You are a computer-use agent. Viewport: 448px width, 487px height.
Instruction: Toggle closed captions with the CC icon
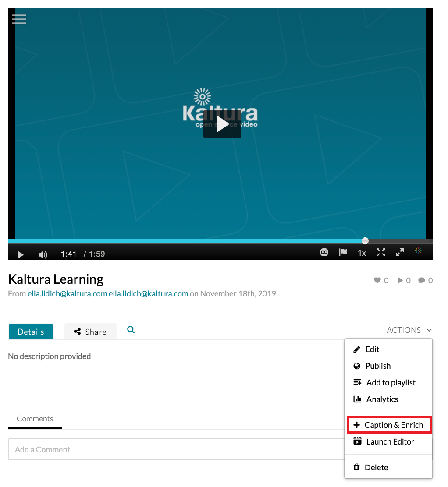324,252
